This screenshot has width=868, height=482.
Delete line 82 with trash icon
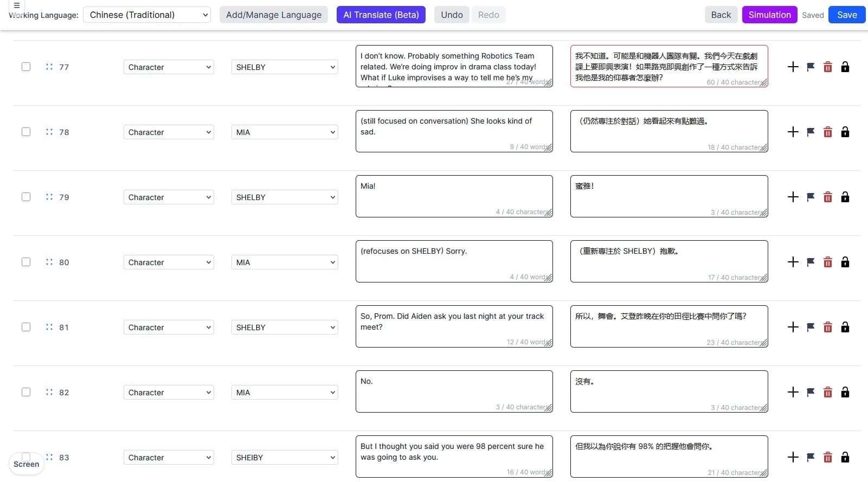tap(828, 392)
